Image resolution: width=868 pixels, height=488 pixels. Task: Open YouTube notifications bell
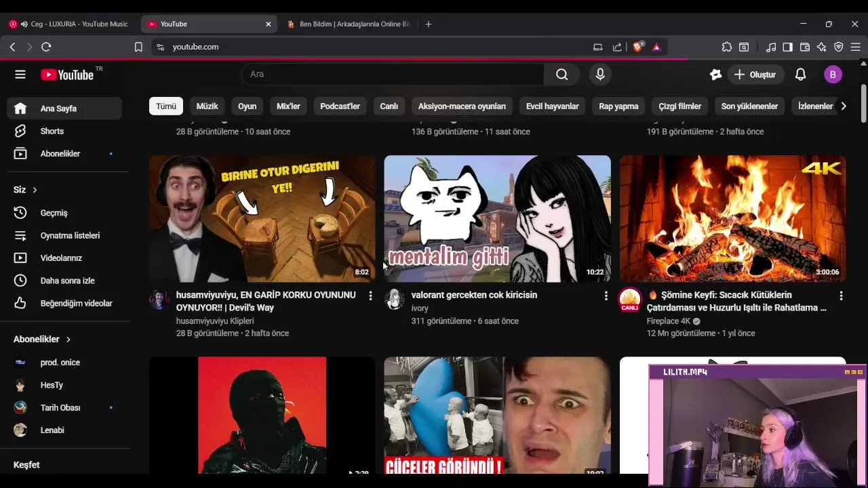(x=801, y=75)
